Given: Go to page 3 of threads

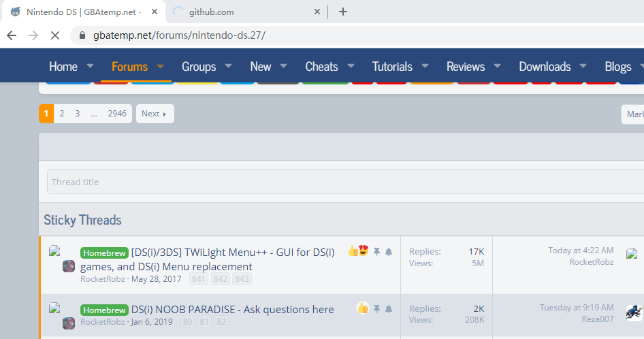Looking at the screenshot, I should click(x=77, y=114).
